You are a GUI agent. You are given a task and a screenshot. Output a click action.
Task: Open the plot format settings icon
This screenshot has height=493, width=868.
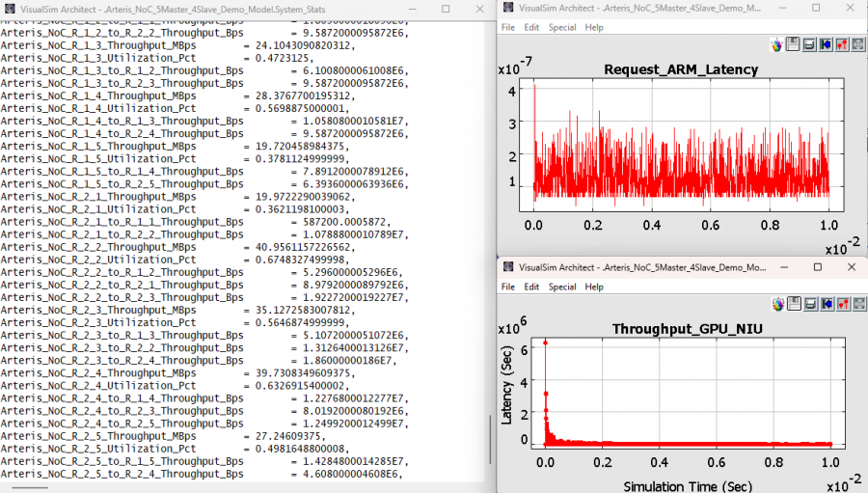tap(841, 44)
